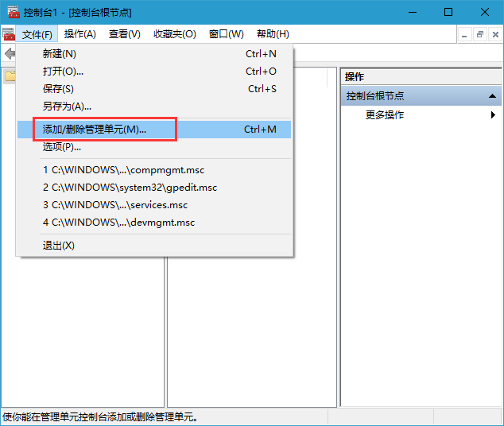Click the back arrow toolbar icon

point(9,54)
